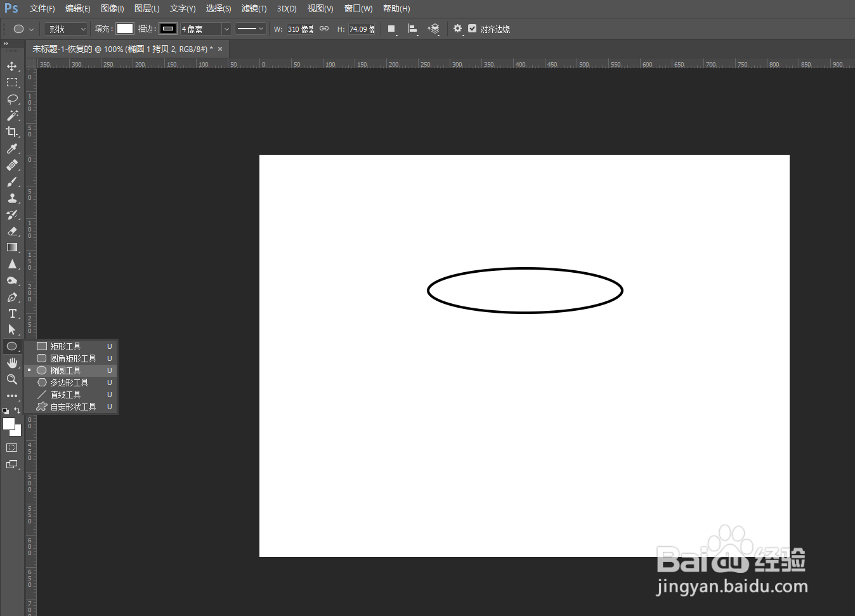Click the width W input field
The image size is (855, 616).
tap(301, 29)
